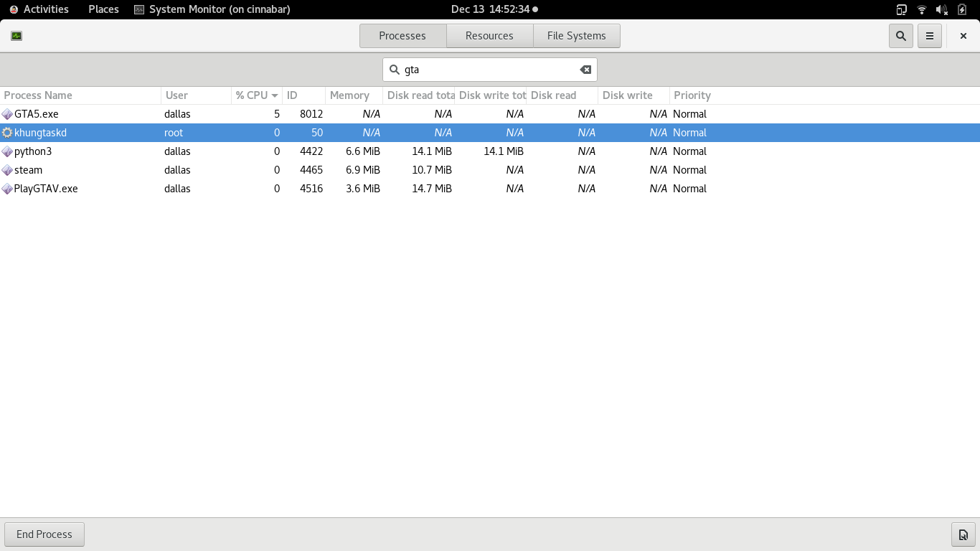Sort by Disk write column header
This screenshot has width=980, height=551.
coord(633,95)
